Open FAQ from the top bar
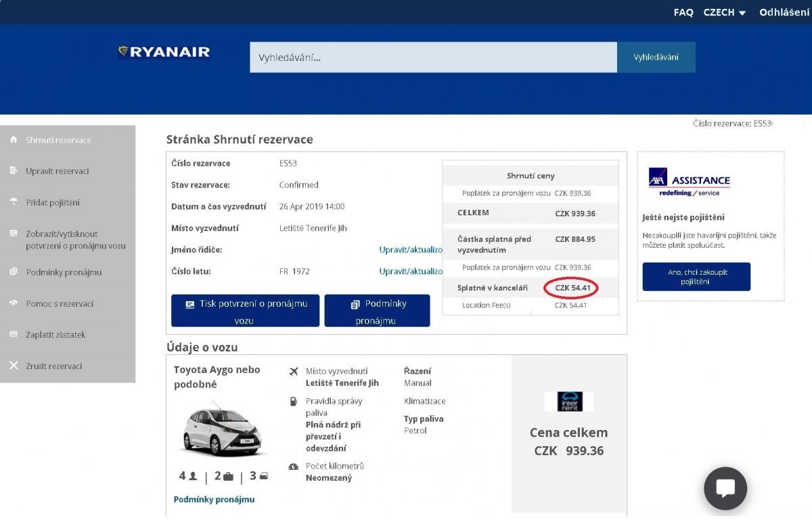The width and height of the screenshot is (812, 520). (x=683, y=12)
